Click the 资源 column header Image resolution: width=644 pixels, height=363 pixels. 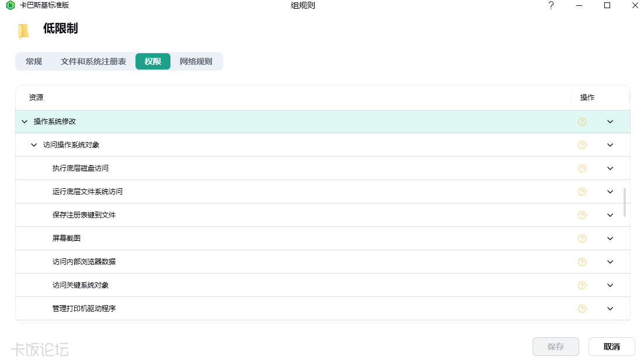coord(36,98)
